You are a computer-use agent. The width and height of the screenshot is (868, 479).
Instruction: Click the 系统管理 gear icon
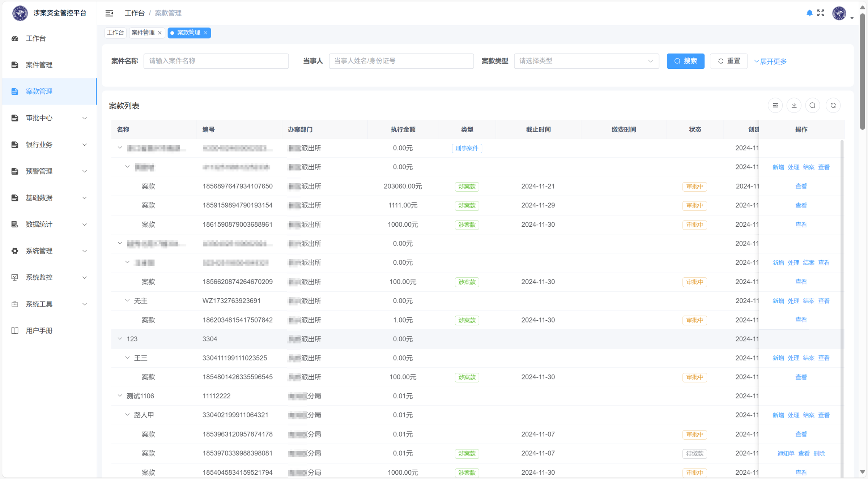pyautogui.click(x=15, y=251)
